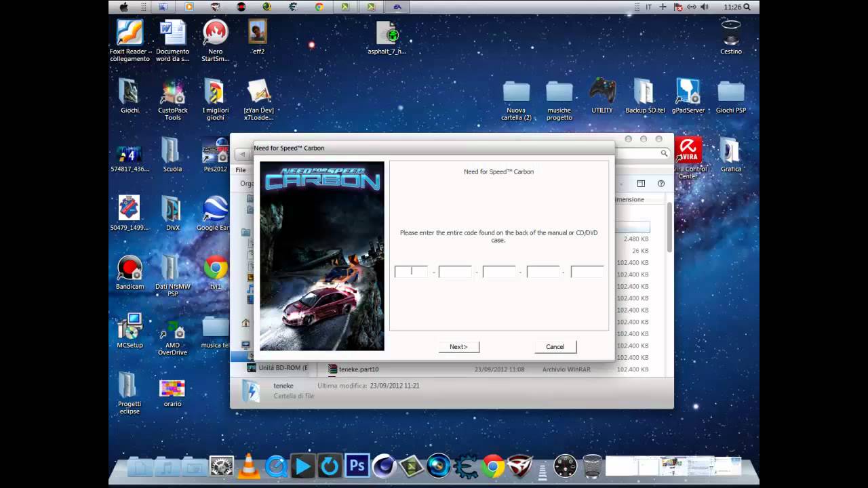Click the Explorer help question-mark icon
The width and height of the screenshot is (868, 488).
(661, 184)
